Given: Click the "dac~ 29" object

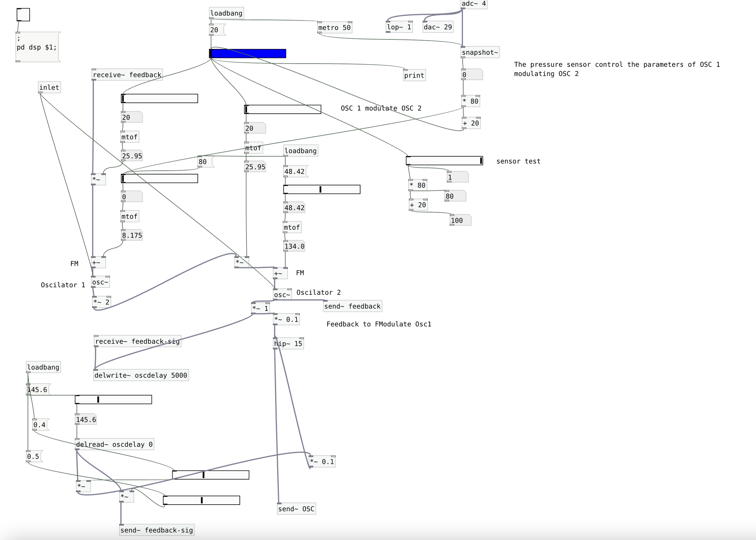Looking at the screenshot, I should (438, 27).
